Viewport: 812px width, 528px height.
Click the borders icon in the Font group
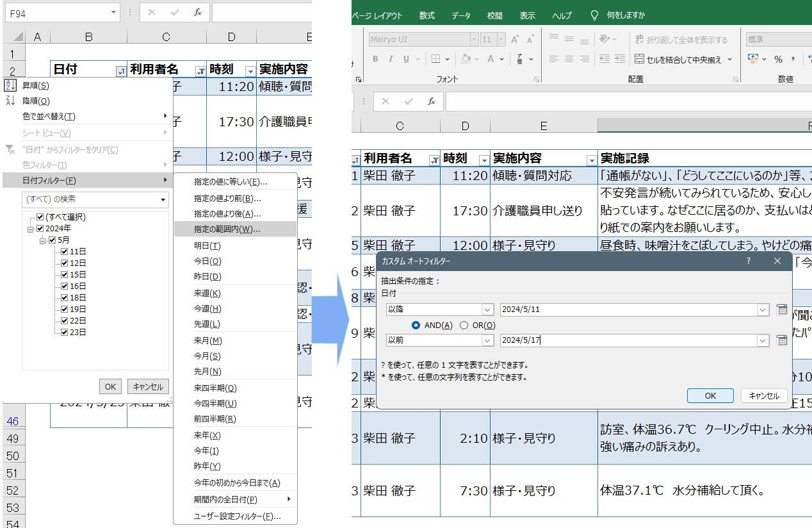tap(435, 59)
